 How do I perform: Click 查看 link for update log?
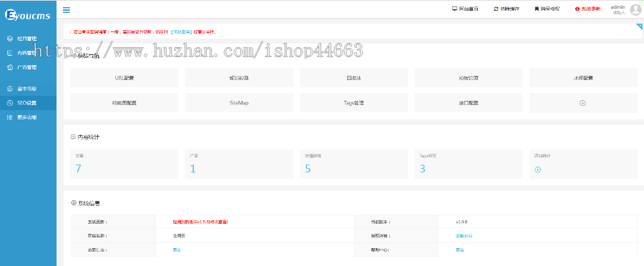(177, 250)
